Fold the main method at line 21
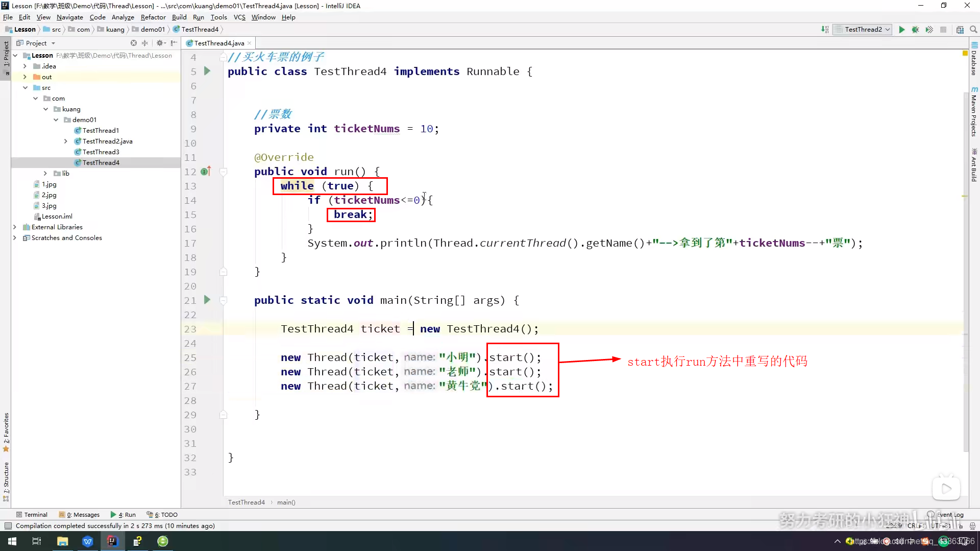980x551 pixels. coord(223,300)
